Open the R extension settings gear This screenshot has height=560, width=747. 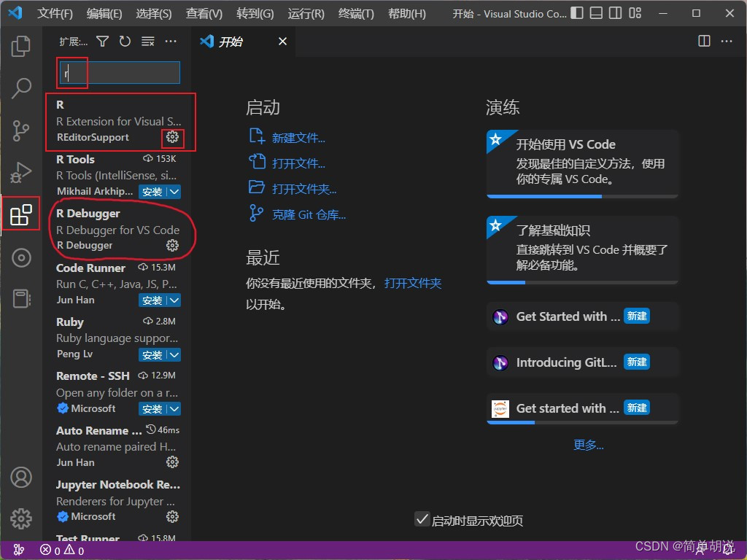click(172, 137)
